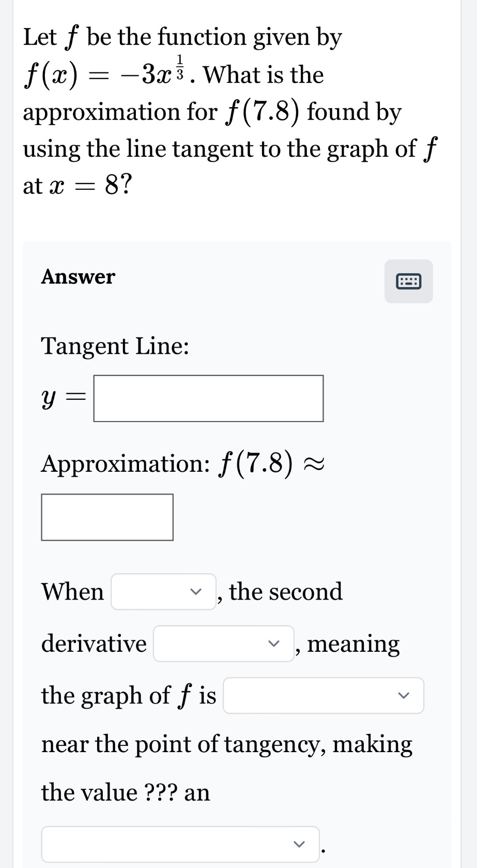The height and width of the screenshot is (868, 477).
Task: Open the last dropdown below "the value ??? an"
Action: click(x=180, y=844)
